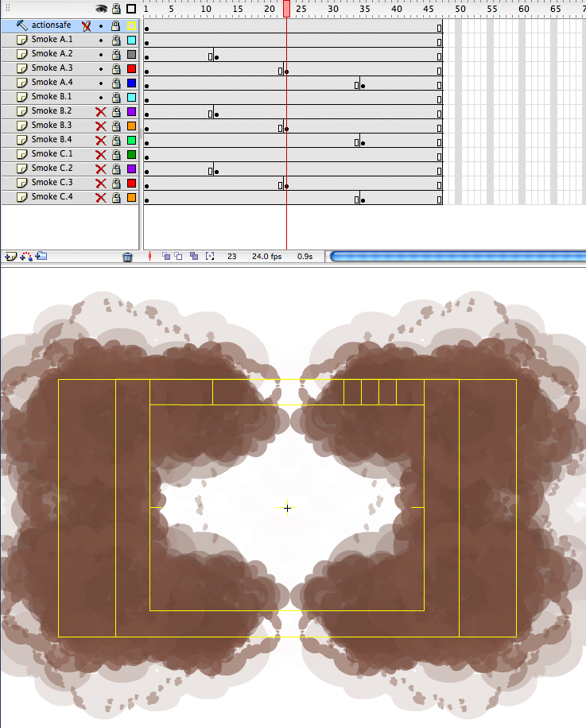Click the Smoke A.2 keyframe at frame 12
The width and height of the screenshot is (586, 728).
[x=216, y=57]
